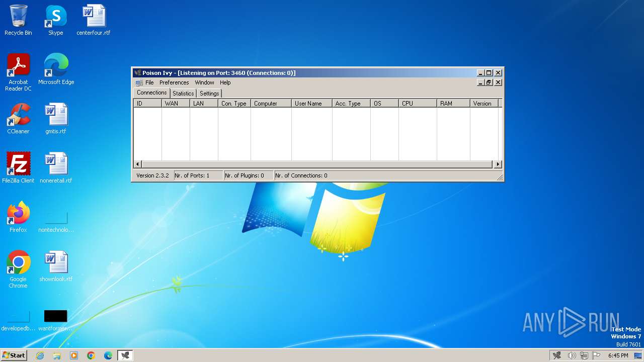Select the centerfour.rtf document icon
The height and width of the screenshot is (362, 644).
[94, 20]
